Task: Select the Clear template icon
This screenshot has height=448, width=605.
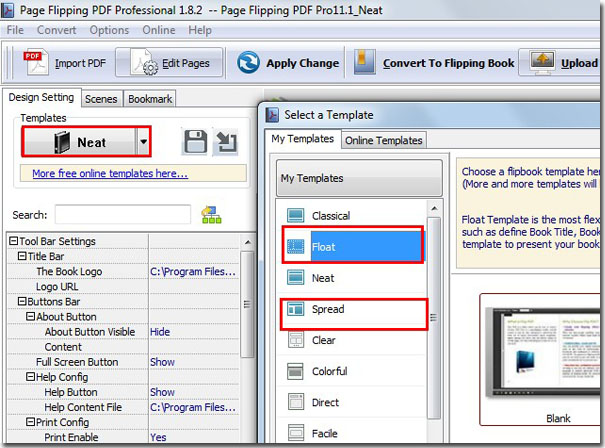Action: (296, 340)
